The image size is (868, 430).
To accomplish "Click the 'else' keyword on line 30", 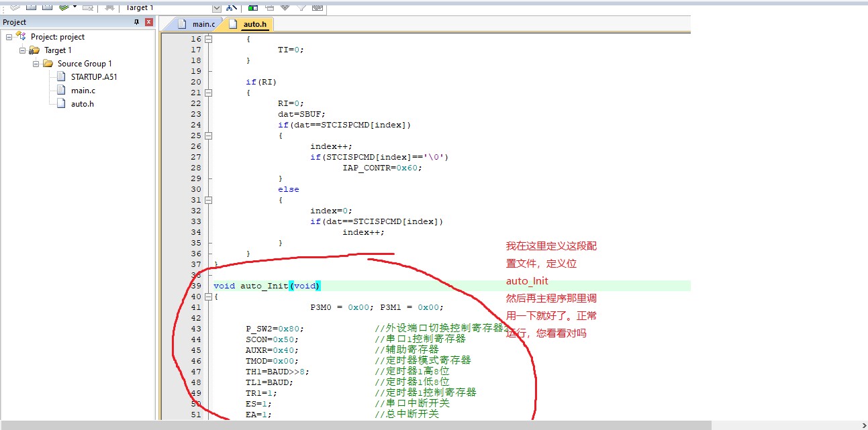I will (x=289, y=189).
